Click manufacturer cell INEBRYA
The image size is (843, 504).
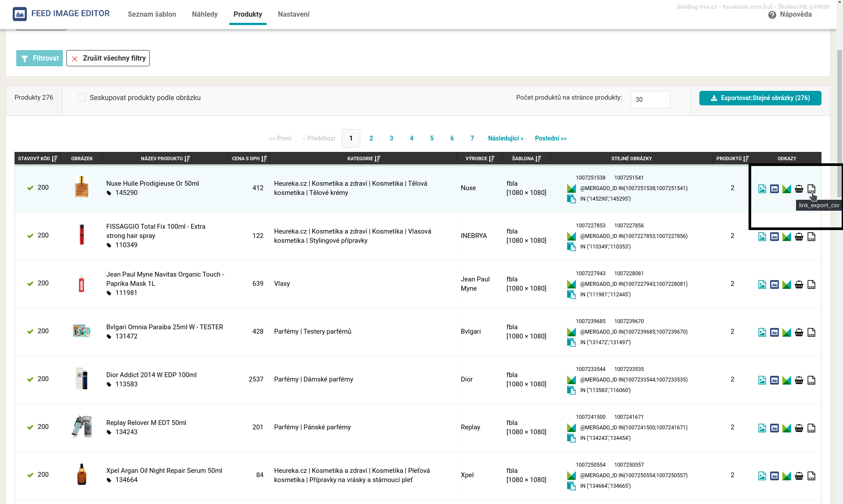(474, 236)
